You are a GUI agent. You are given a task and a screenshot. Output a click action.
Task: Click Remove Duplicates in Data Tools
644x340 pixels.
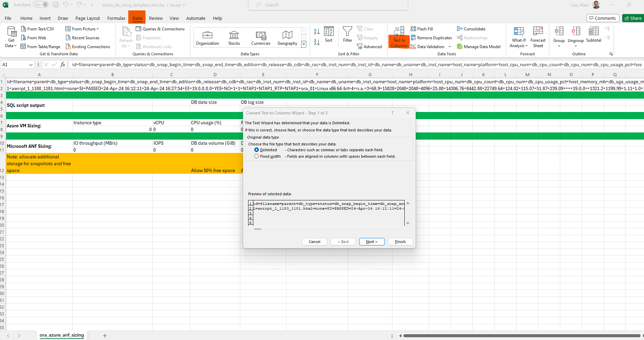431,38
